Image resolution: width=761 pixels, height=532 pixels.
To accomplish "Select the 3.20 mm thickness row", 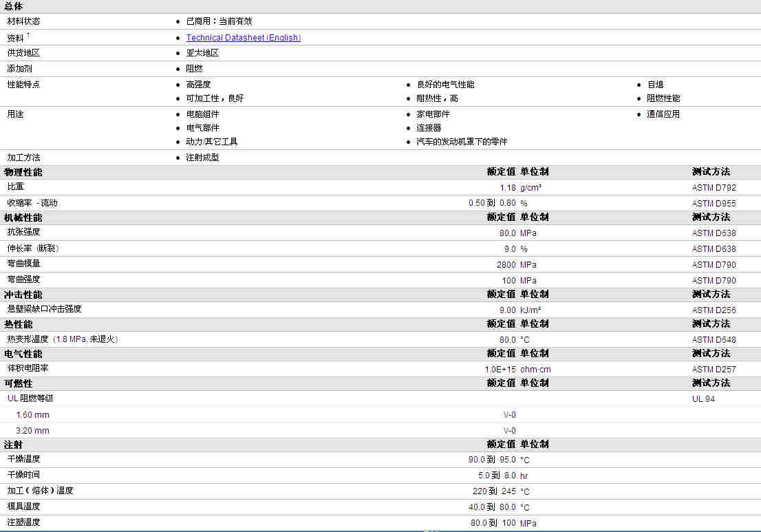I will click(x=32, y=431).
